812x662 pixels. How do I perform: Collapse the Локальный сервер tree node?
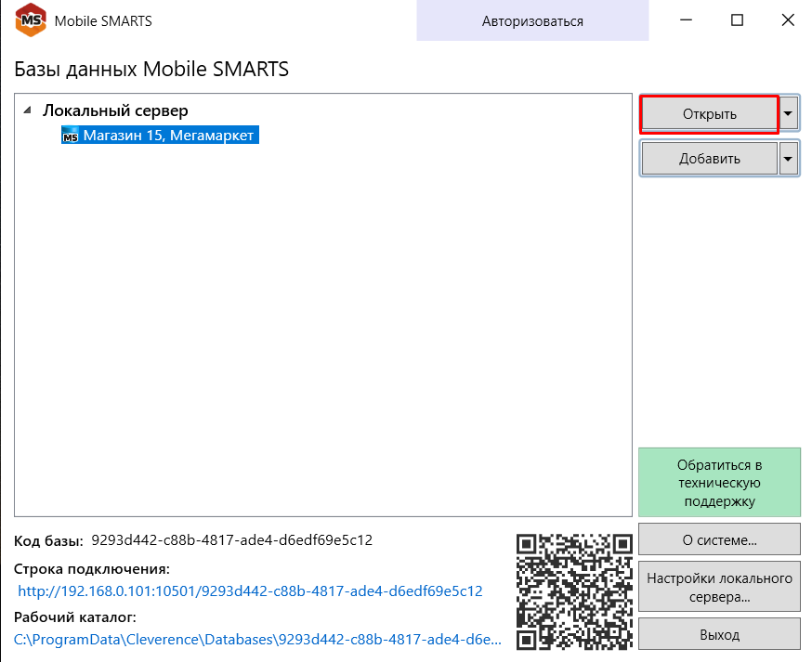tap(27, 110)
